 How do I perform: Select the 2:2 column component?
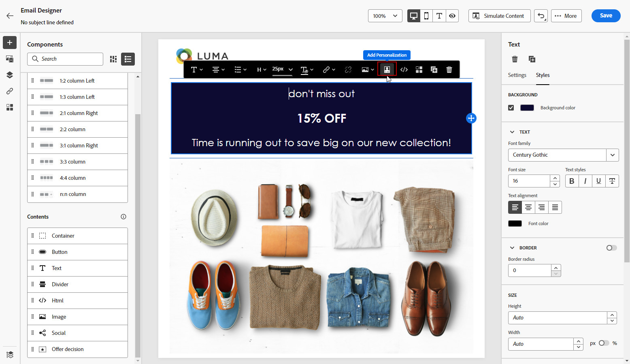coord(77,130)
